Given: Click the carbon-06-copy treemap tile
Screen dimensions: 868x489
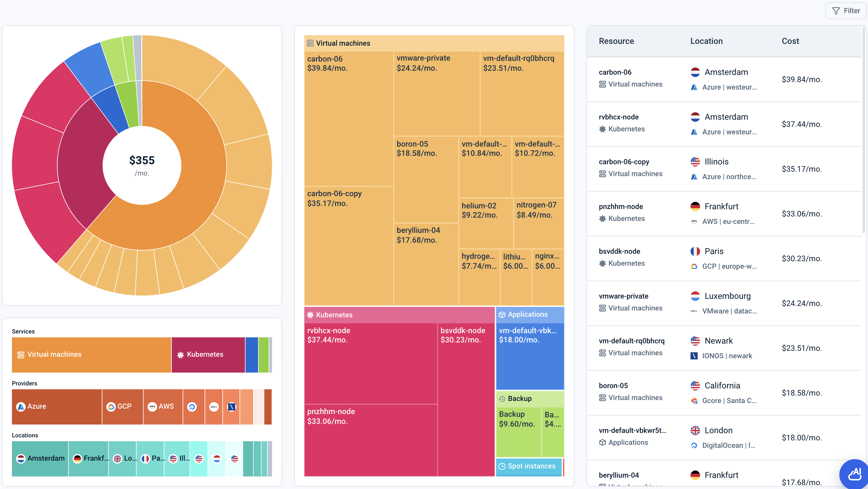Looking at the screenshot, I should tap(349, 246).
